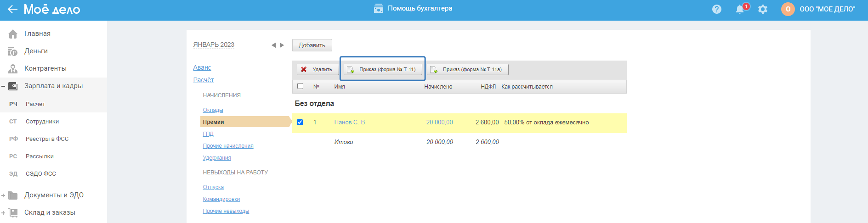Open the Контрагенты section icon
The width and height of the screenshot is (868, 223).
coord(13,69)
